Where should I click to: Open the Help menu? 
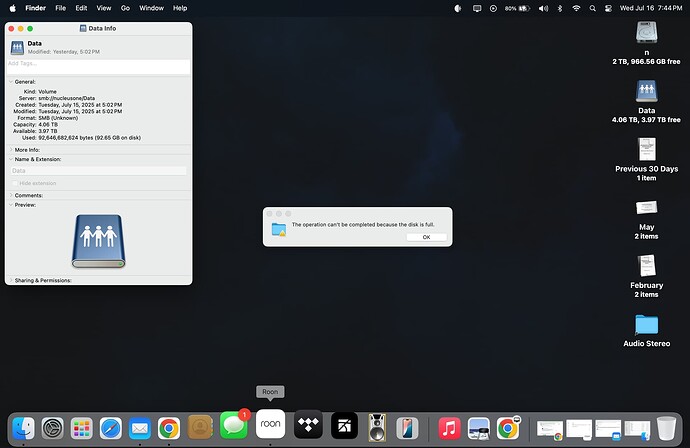click(x=180, y=8)
